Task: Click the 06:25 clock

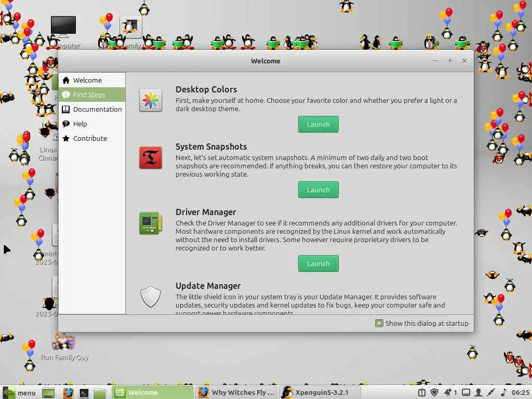Action: coord(521,393)
